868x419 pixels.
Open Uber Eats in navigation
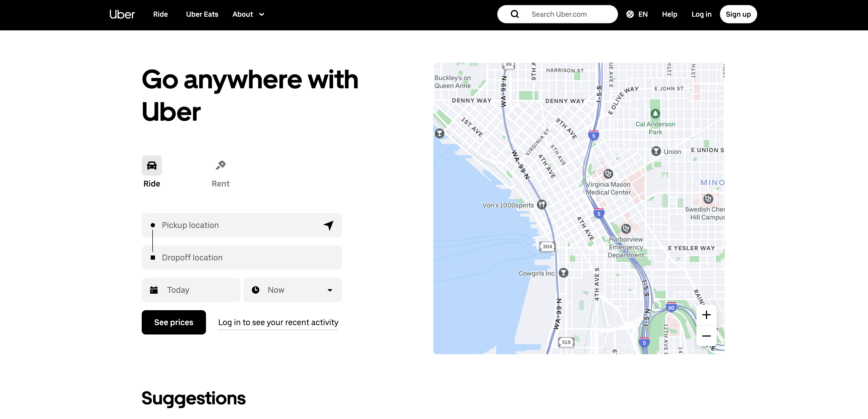pyautogui.click(x=202, y=14)
